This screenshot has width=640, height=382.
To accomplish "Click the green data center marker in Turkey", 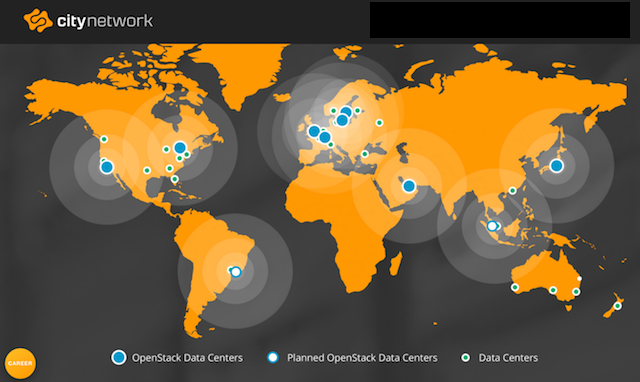I will click(x=365, y=154).
